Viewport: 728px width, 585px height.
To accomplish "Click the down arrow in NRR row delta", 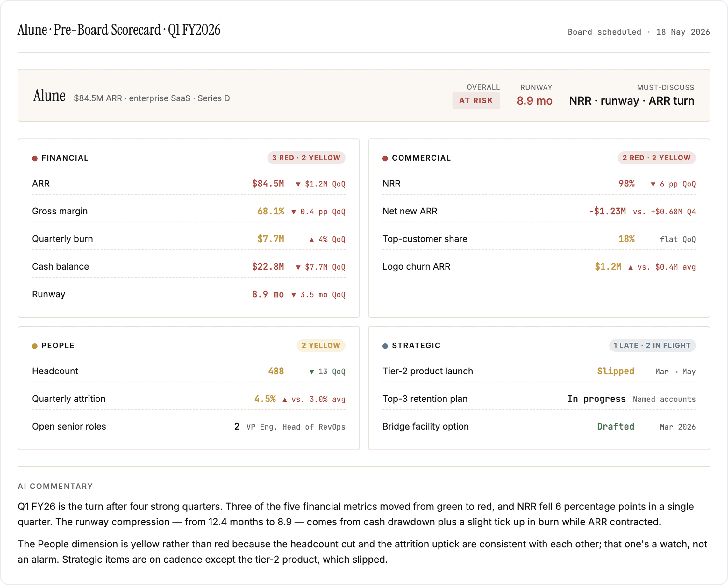I will coord(653,184).
